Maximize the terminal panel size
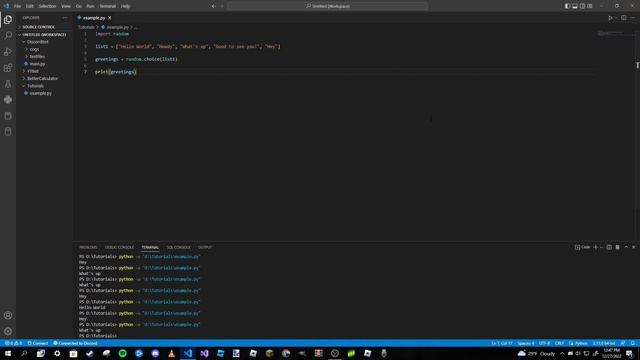 (x=626, y=247)
